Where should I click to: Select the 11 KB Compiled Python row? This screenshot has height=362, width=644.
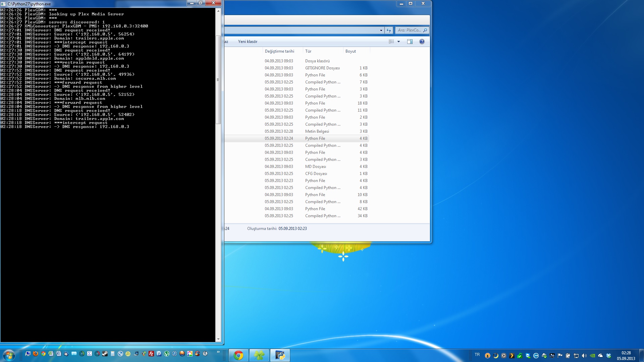coord(297,110)
